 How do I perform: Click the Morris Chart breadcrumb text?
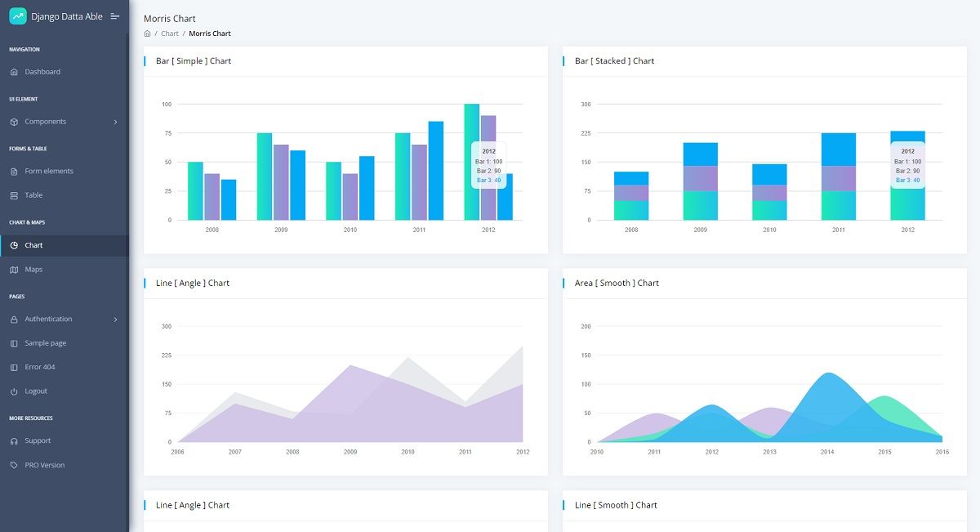point(210,34)
